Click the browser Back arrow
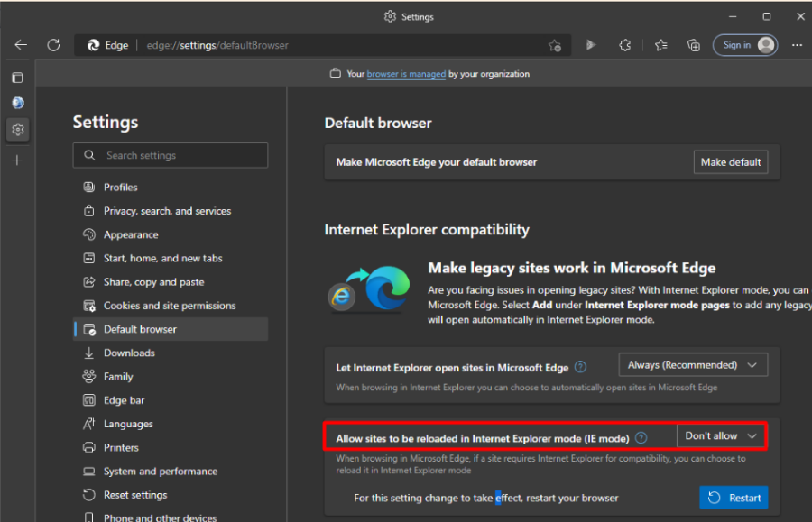The width and height of the screenshot is (812, 522). click(x=21, y=45)
